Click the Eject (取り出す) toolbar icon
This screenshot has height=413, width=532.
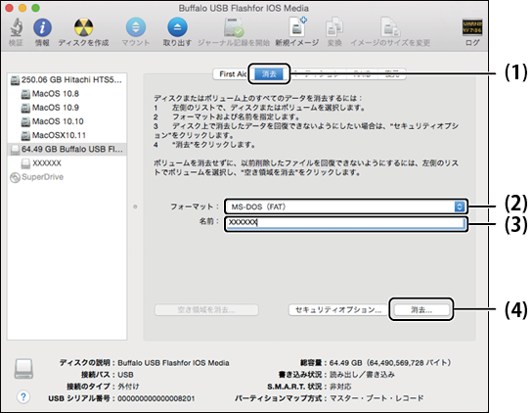point(177,27)
